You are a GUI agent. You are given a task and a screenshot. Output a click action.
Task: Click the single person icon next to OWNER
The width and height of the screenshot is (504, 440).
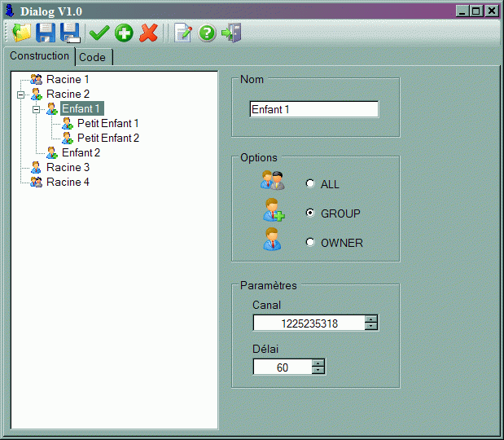click(x=272, y=239)
